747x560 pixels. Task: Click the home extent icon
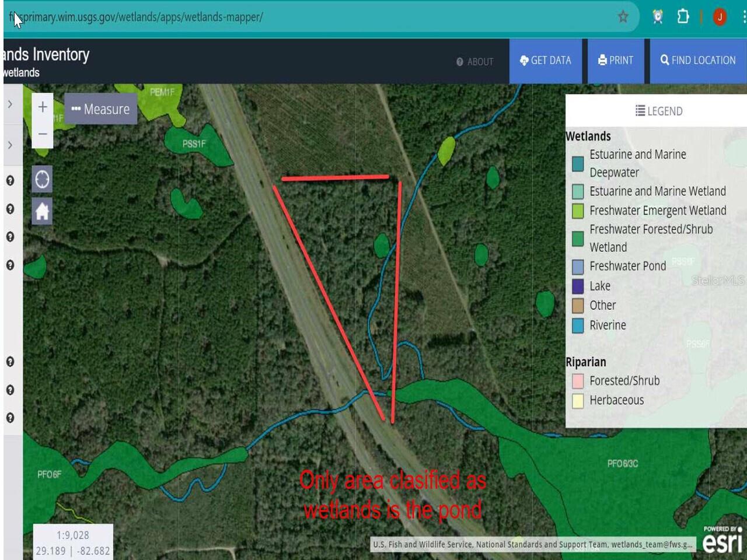coord(42,211)
